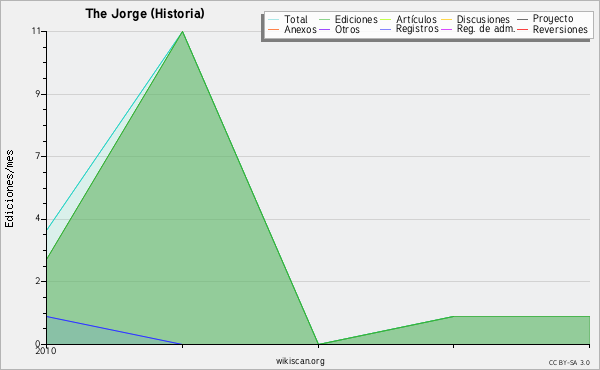Click the cyan Total line swatch
This screenshot has height=370, width=600.
point(274,19)
